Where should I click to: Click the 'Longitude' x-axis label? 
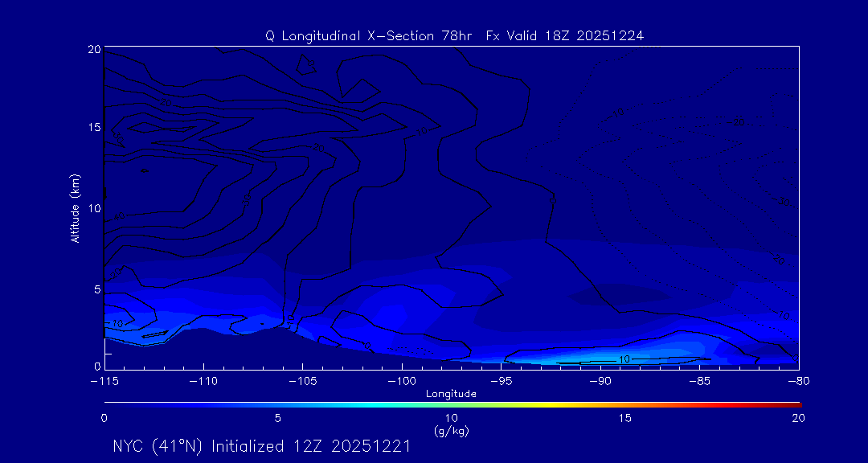pos(451,394)
